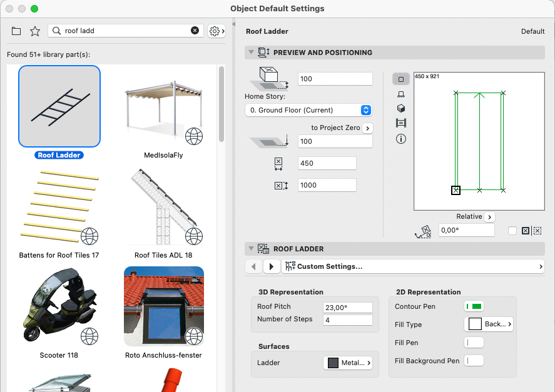Open the Fill Background Pen picker
The width and height of the screenshot is (555, 392).
coord(474,361)
